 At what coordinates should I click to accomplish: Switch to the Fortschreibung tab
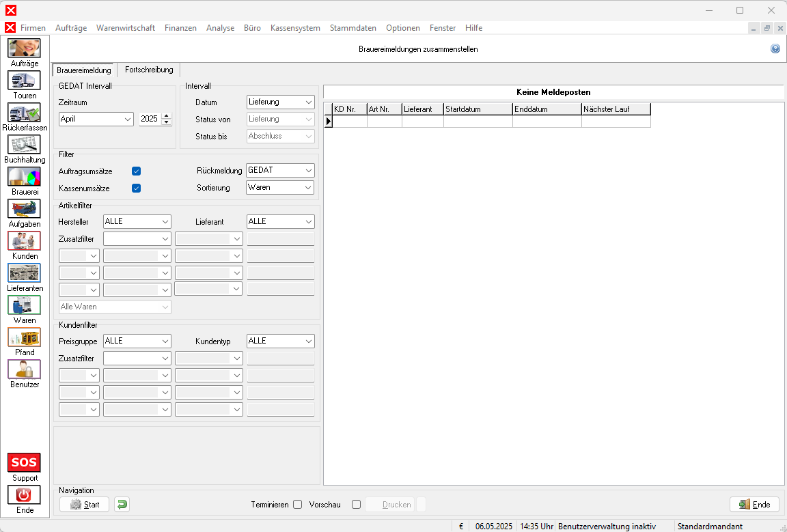click(149, 70)
